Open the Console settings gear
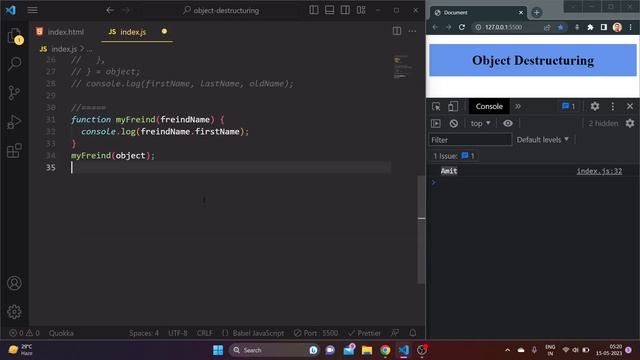 [630, 123]
